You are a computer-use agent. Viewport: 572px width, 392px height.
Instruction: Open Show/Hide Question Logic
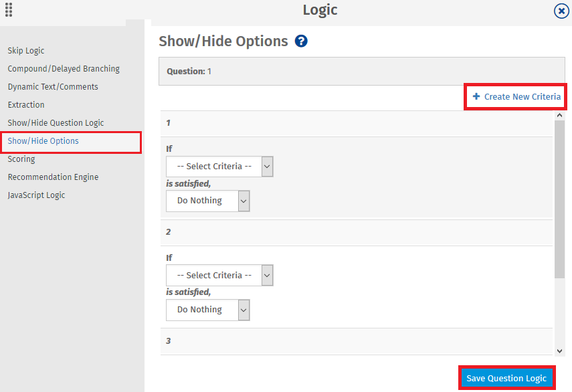point(56,123)
